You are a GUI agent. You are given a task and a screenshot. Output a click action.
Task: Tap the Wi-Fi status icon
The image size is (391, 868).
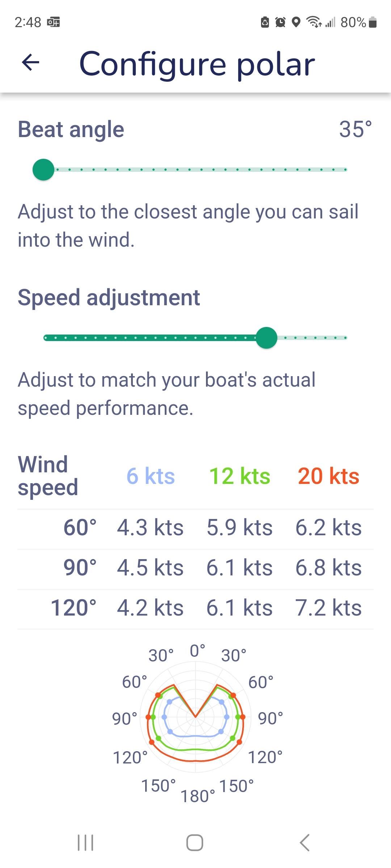coord(314,22)
